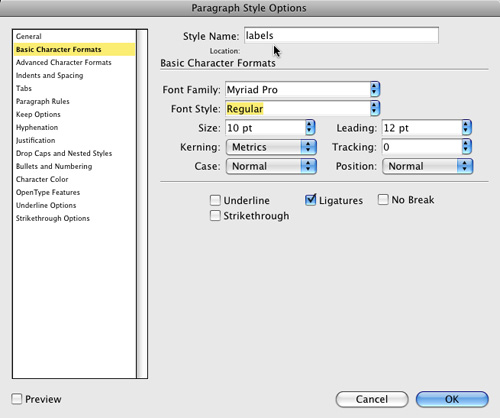Open the Font Style dropdown arrows
This screenshot has width=500, height=418.
(x=375, y=108)
